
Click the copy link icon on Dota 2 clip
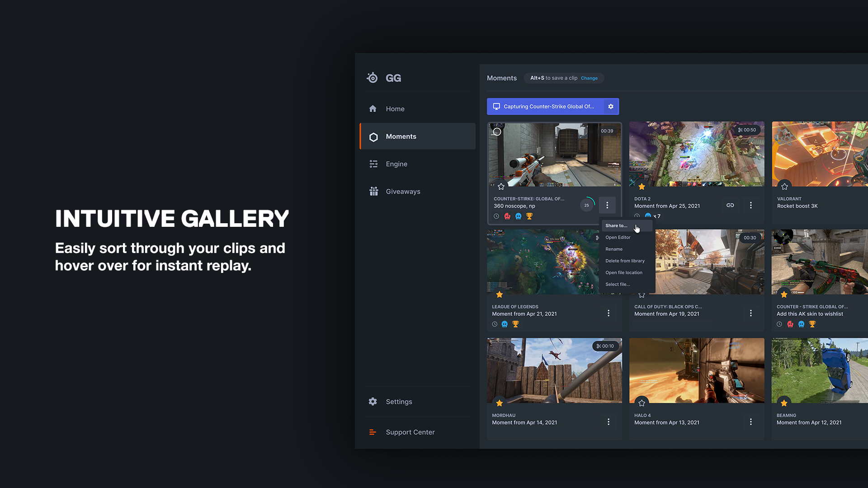coord(729,205)
